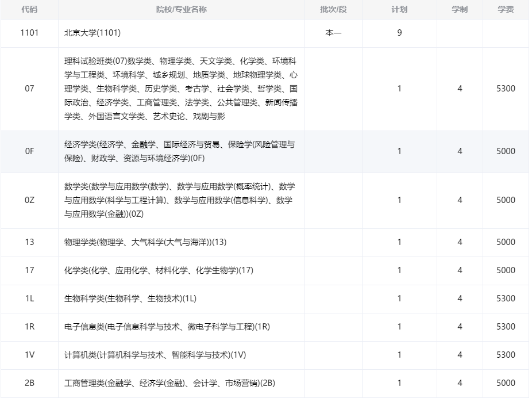Click plan count in the 1V row
Screen dimensions: 532x398
[x=399, y=355]
